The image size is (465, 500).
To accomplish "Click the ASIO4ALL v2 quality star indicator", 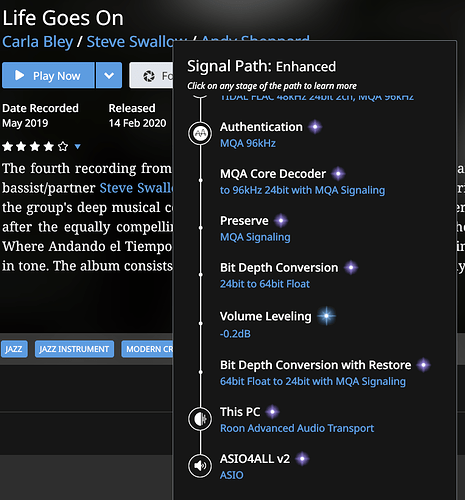I will pyautogui.click(x=302, y=459).
